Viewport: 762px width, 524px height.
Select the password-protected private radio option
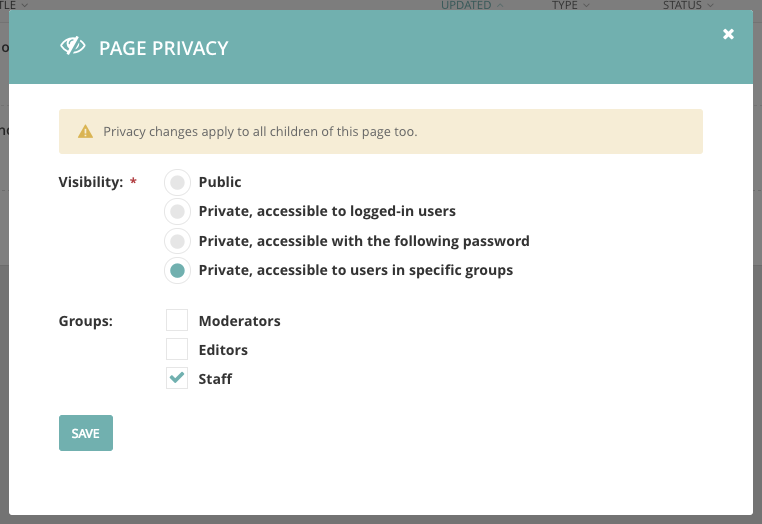177,241
